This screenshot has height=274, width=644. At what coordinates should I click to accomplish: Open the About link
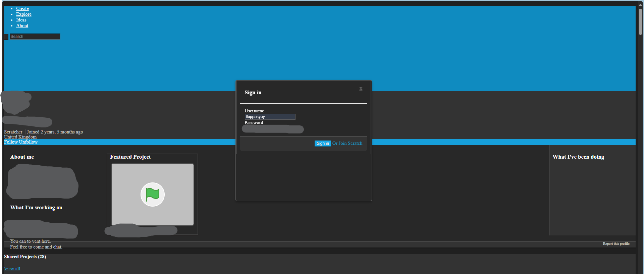point(22,26)
